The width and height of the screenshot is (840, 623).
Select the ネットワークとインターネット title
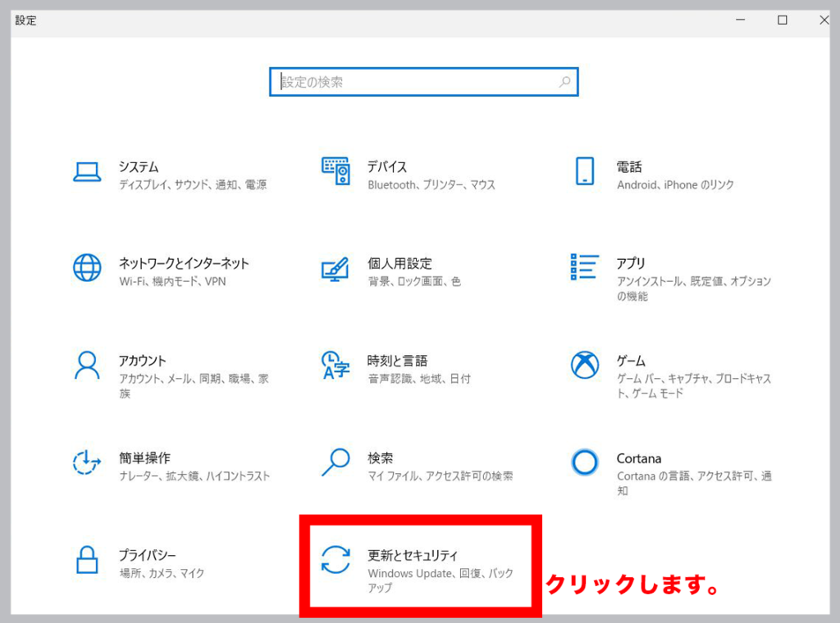pos(185,263)
